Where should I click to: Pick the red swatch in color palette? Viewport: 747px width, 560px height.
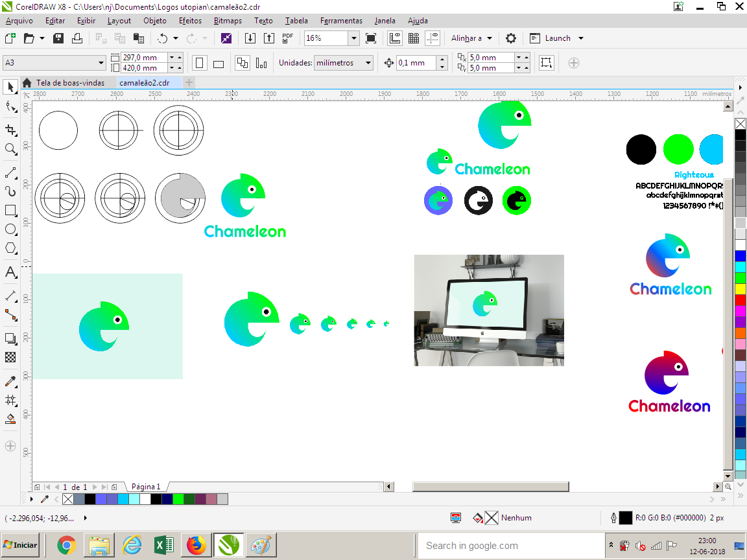741,300
